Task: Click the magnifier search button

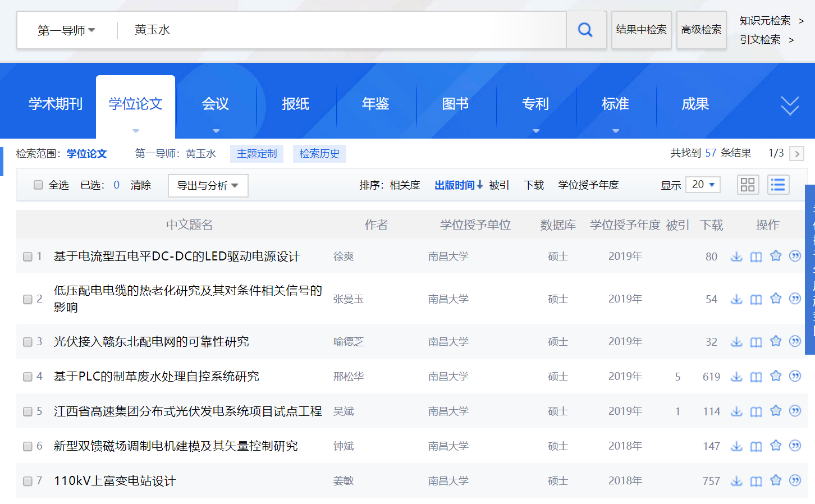Action: coord(585,30)
